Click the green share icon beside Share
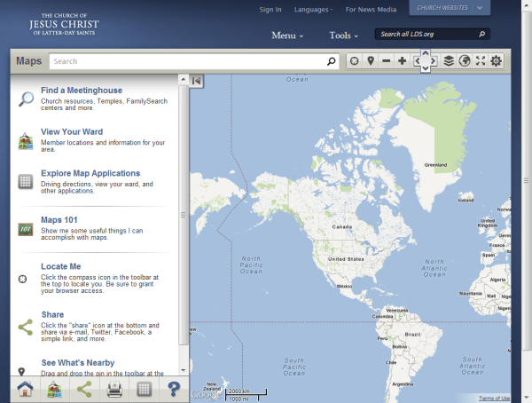Image resolution: width=532 pixels, height=403 pixels. (x=26, y=328)
